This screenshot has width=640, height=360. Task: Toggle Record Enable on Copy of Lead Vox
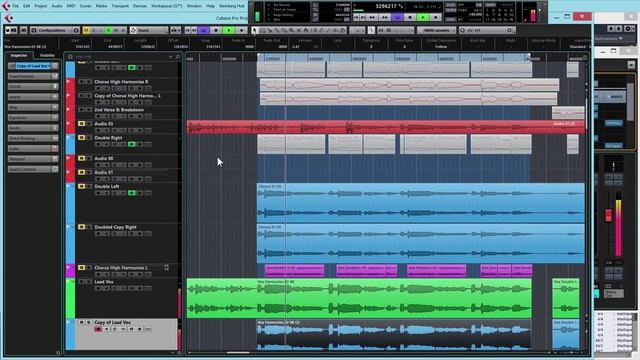point(98,329)
